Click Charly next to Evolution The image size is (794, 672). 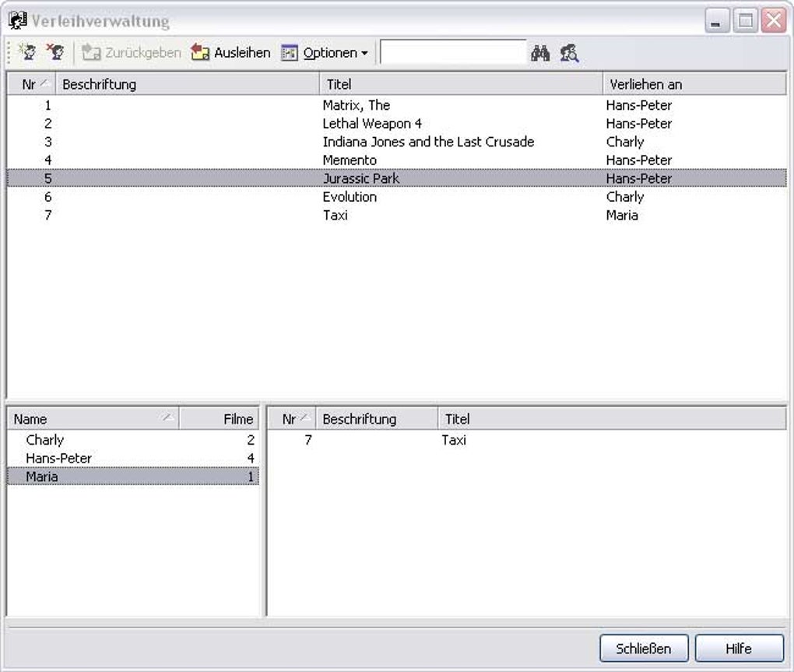tap(625, 197)
